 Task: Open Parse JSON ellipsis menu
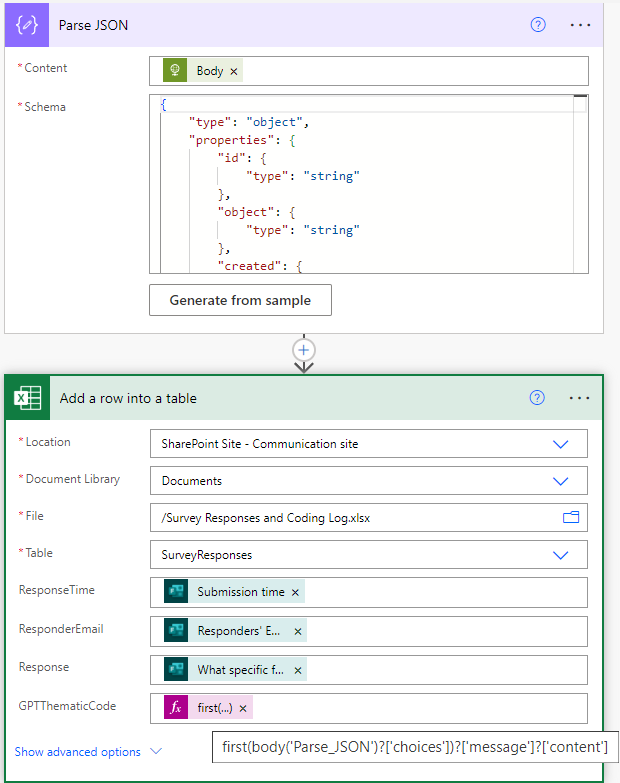click(x=580, y=25)
